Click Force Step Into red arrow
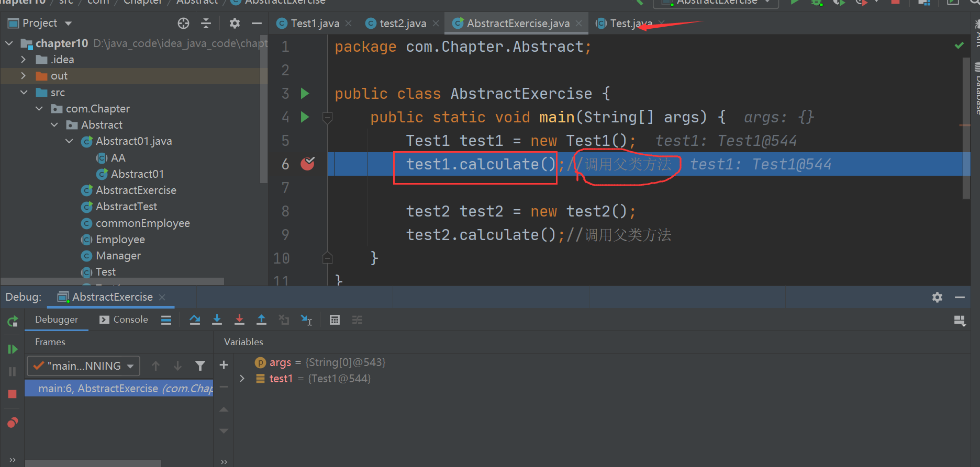Image resolution: width=980 pixels, height=467 pixels. [x=239, y=320]
